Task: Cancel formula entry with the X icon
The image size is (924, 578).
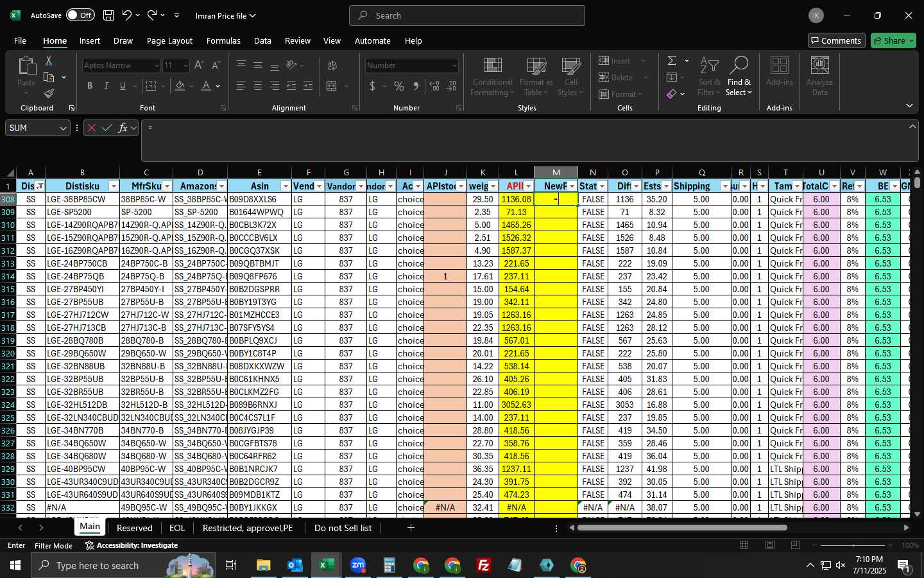Action: 91,128
